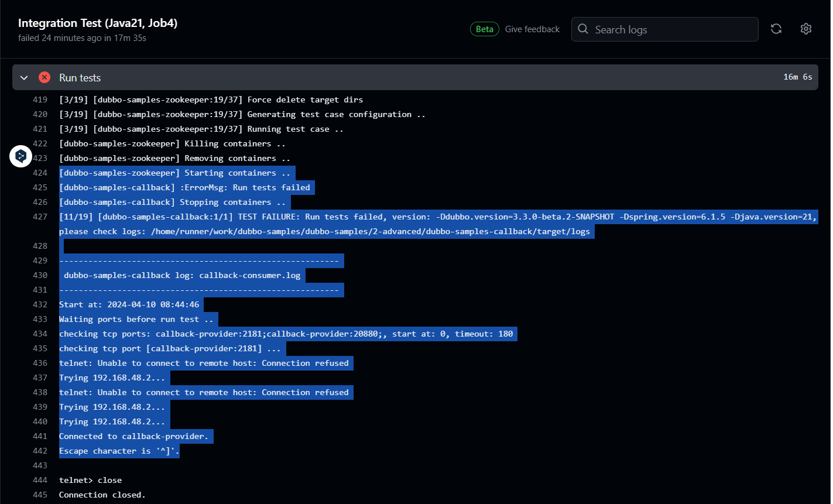Click the Integration Test job title

pyautogui.click(x=98, y=23)
